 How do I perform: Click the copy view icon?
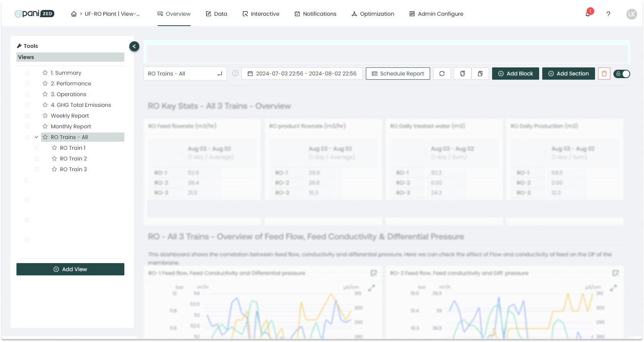point(463,74)
